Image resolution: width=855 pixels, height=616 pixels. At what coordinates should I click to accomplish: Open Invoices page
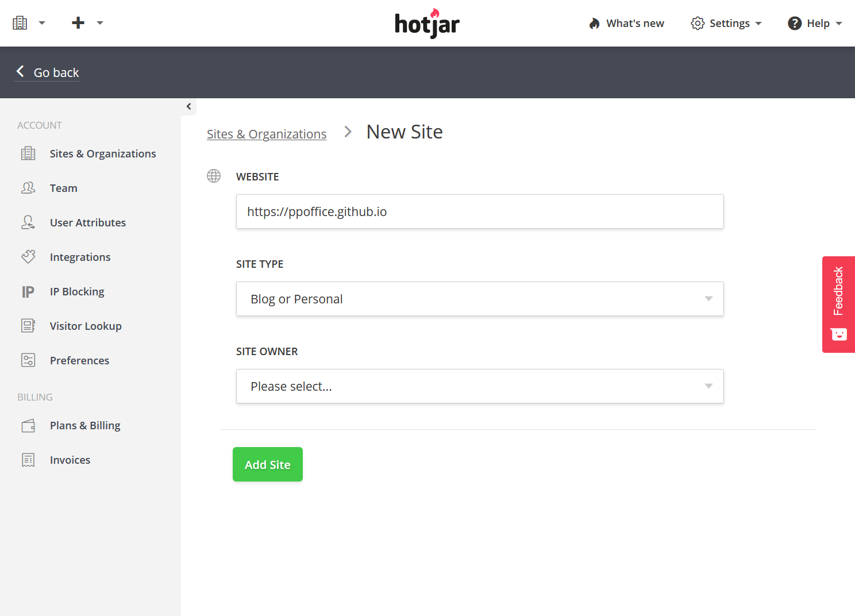point(70,460)
